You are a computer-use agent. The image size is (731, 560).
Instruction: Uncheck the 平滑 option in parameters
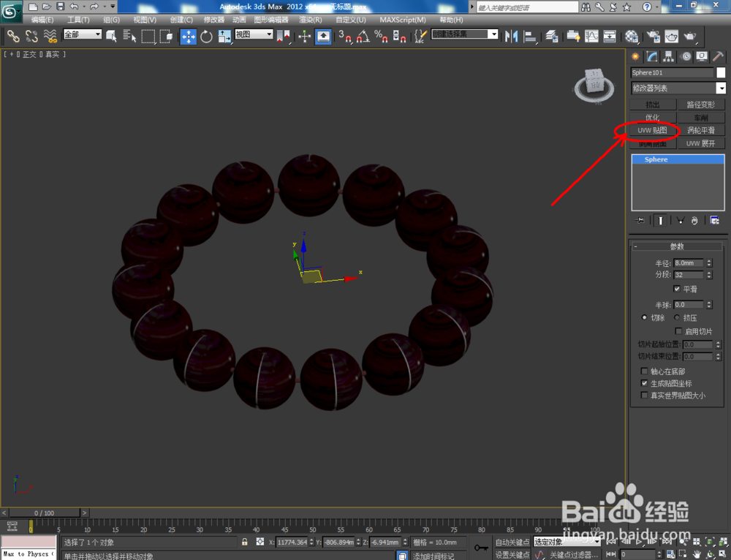coord(678,289)
